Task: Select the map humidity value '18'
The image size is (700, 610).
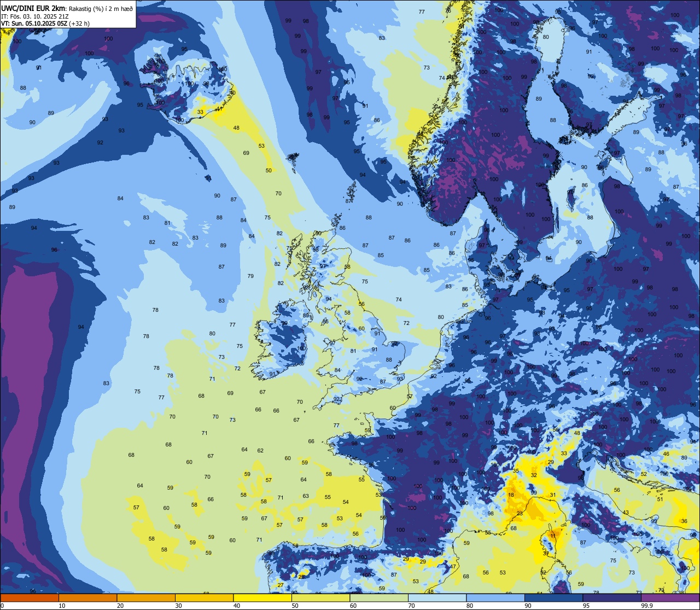Action: pyautogui.click(x=511, y=495)
